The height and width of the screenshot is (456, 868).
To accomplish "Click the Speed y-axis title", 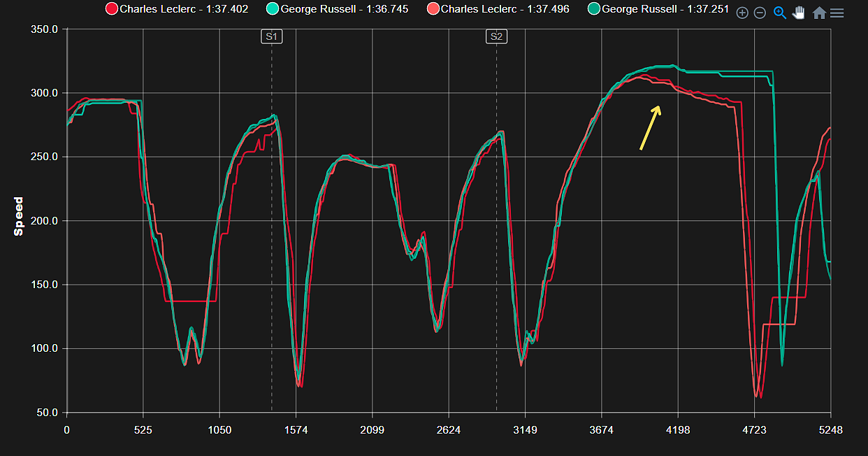I will [19, 217].
